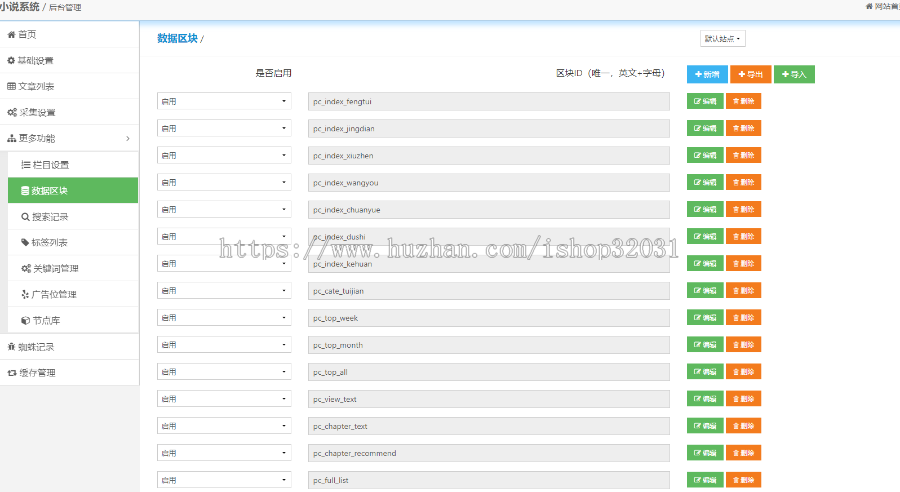Viewport: 900px width, 492px height.
Task: Open 搜索记录 submenu item
Action: (x=73, y=216)
